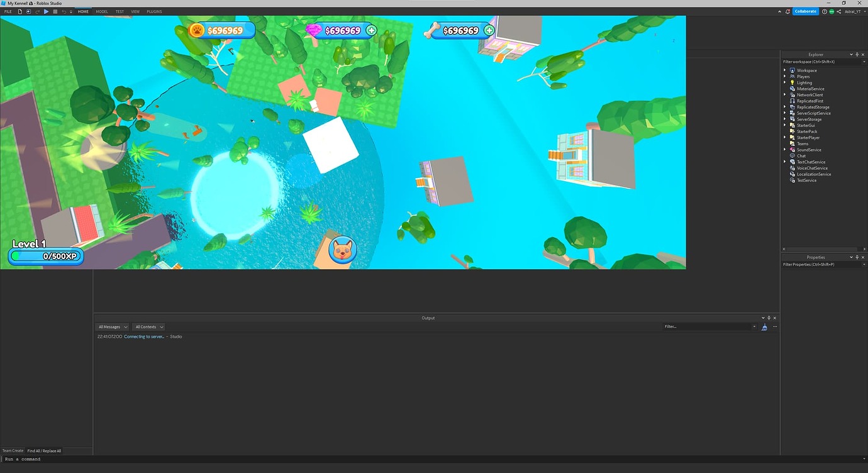The width and height of the screenshot is (868, 473).
Task: Click the Collaborate button
Action: 806,11
